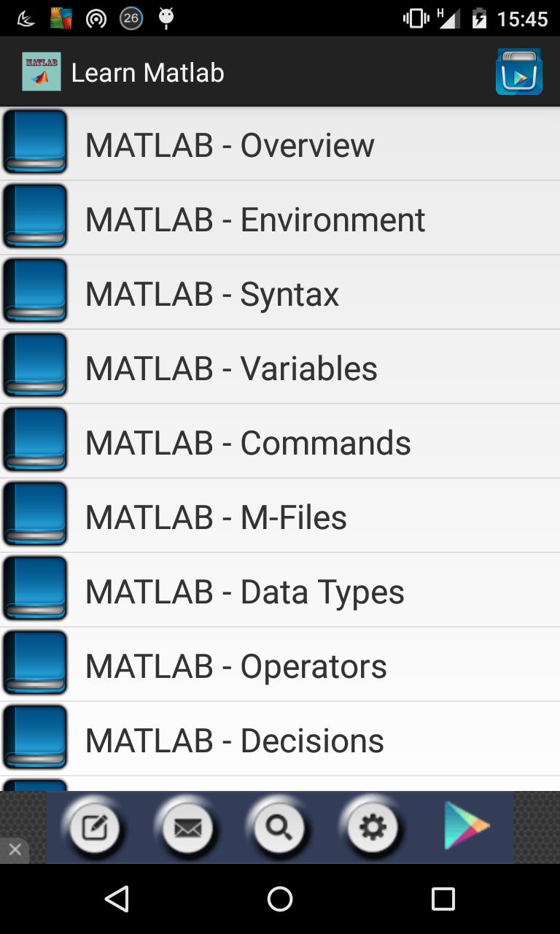Open the MATLAB - Environment chapter
The height and width of the screenshot is (934, 560).
tap(255, 218)
